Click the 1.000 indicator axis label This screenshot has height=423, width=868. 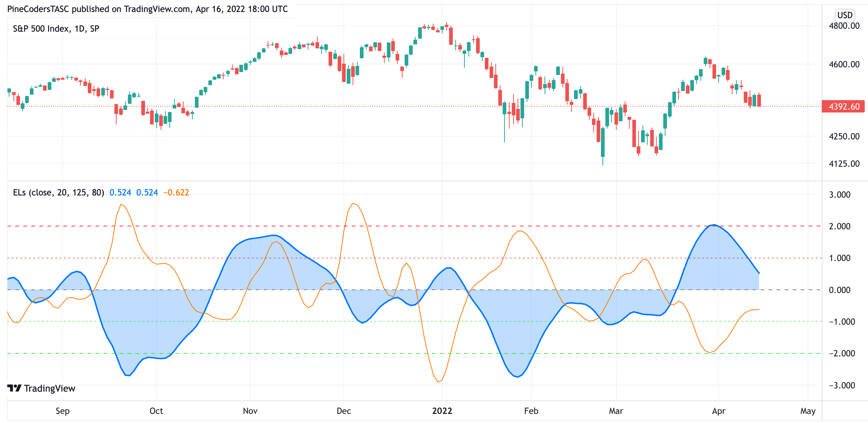pos(840,258)
